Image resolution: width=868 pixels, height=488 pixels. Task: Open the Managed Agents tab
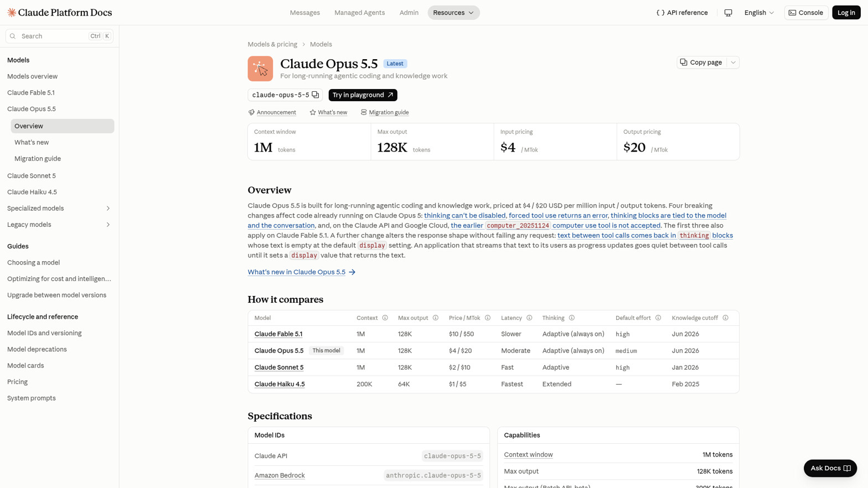coord(359,13)
